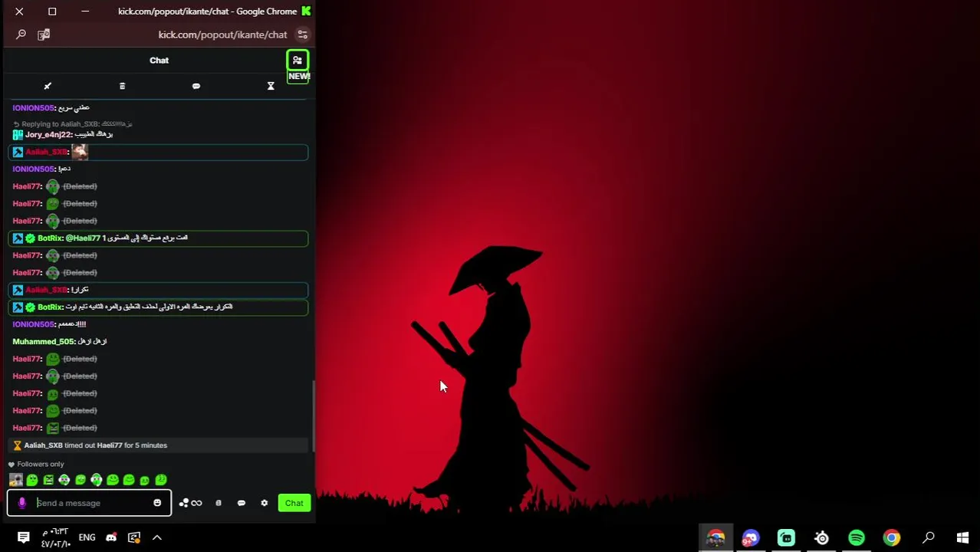
Task: Show hidden system tray icons chevron
Action: point(157,537)
